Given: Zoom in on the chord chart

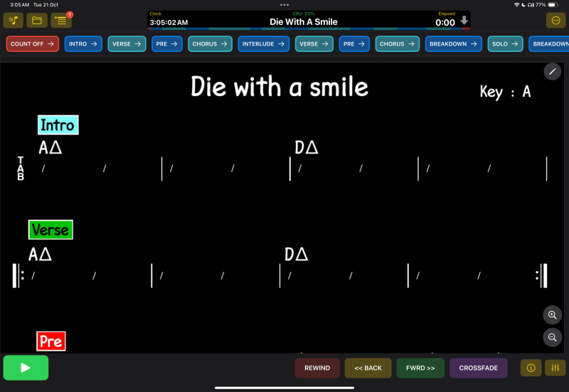Looking at the screenshot, I should click(552, 315).
